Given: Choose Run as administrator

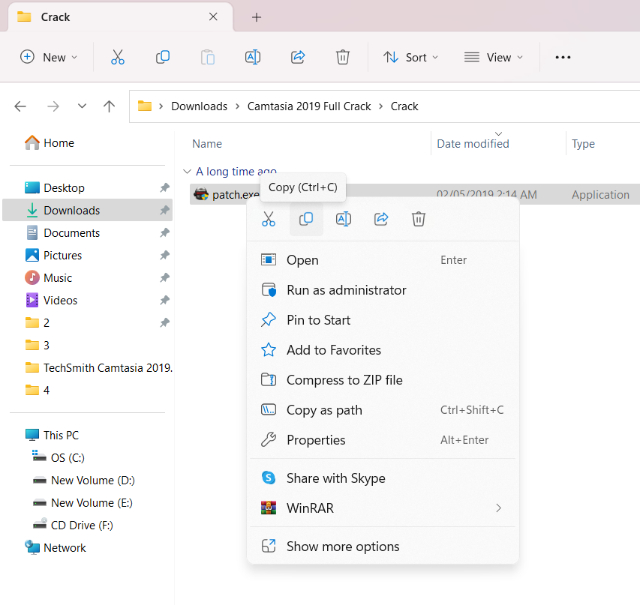Looking at the screenshot, I should (383, 290).
